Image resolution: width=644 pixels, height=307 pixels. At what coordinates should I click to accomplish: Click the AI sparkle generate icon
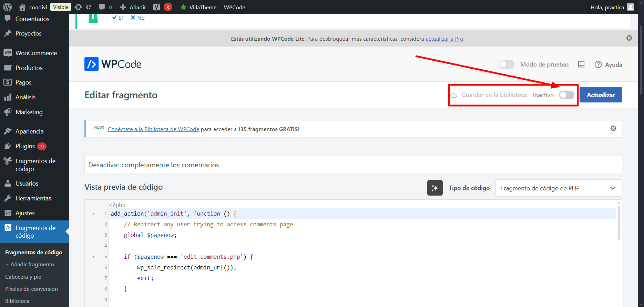(x=435, y=188)
